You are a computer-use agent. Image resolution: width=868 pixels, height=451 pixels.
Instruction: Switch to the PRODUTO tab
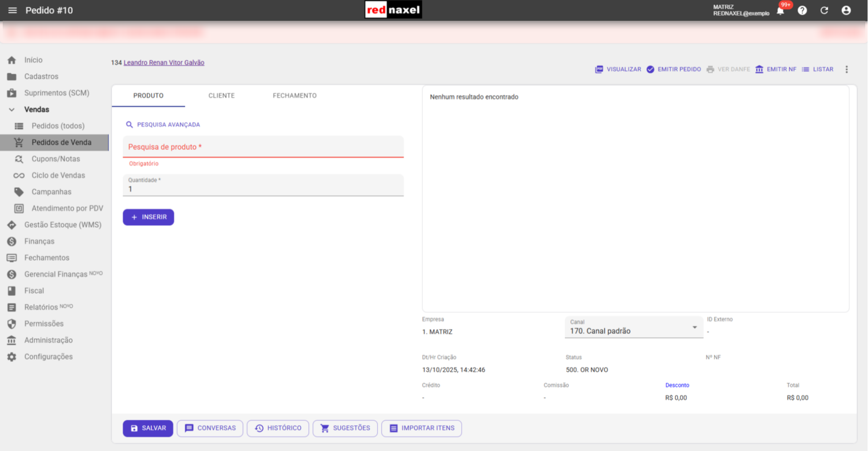coord(148,96)
